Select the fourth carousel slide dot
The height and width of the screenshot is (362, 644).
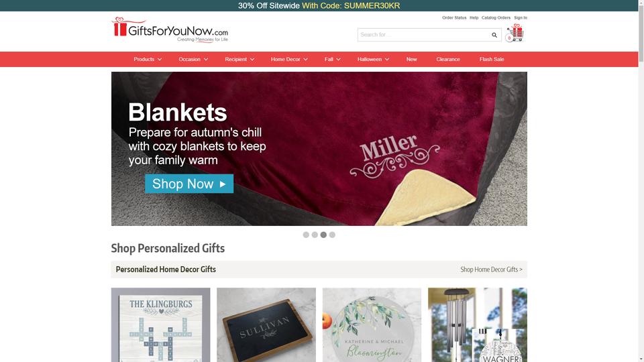332,235
